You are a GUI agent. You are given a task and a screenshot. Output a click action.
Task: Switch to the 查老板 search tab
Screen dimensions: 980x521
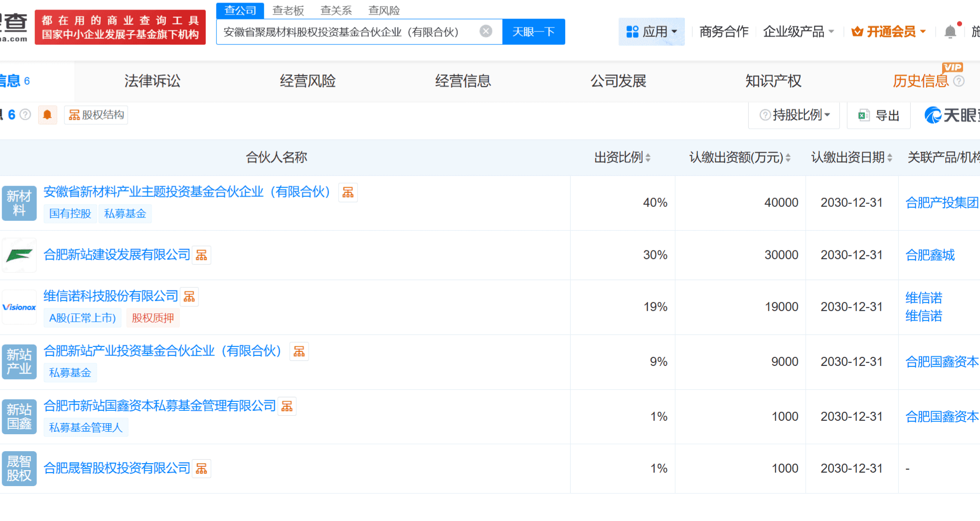[x=288, y=10]
